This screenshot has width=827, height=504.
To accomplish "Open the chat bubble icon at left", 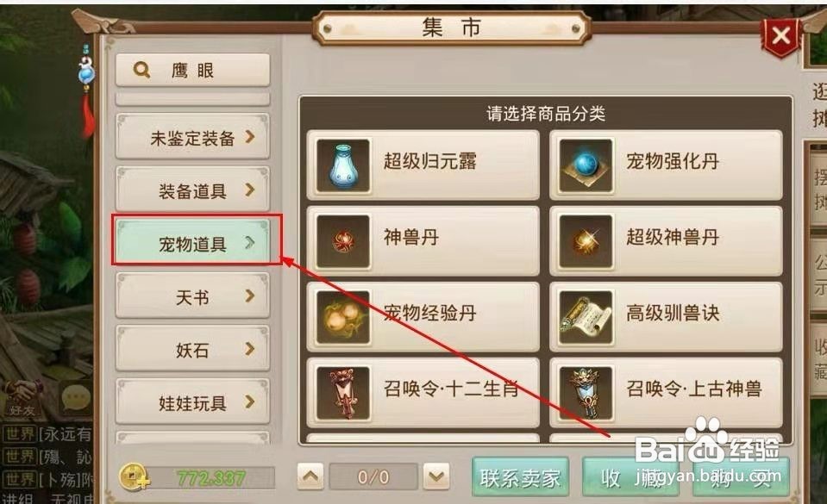I will [75, 399].
